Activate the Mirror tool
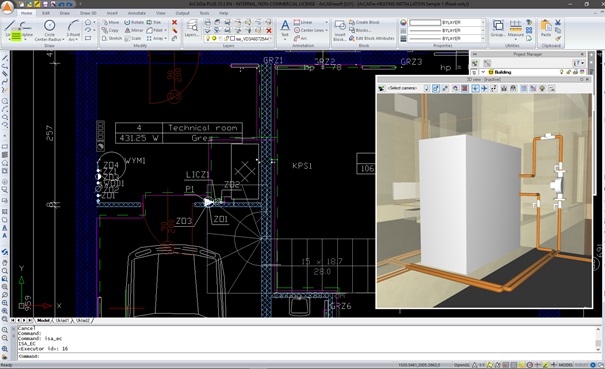The height and width of the screenshot is (369, 605). coord(134,30)
